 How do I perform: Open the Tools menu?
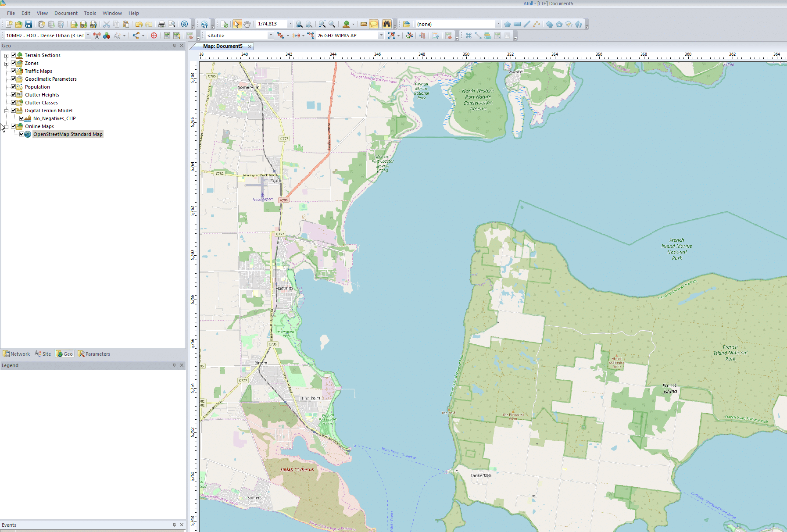pos(90,13)
